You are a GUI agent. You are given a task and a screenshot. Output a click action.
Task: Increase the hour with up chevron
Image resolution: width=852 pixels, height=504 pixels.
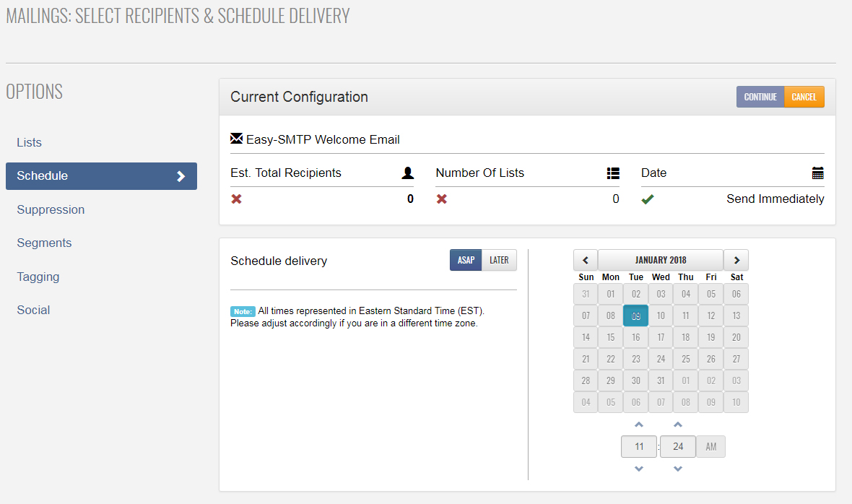pyautogui.click(x=639, y=425)
